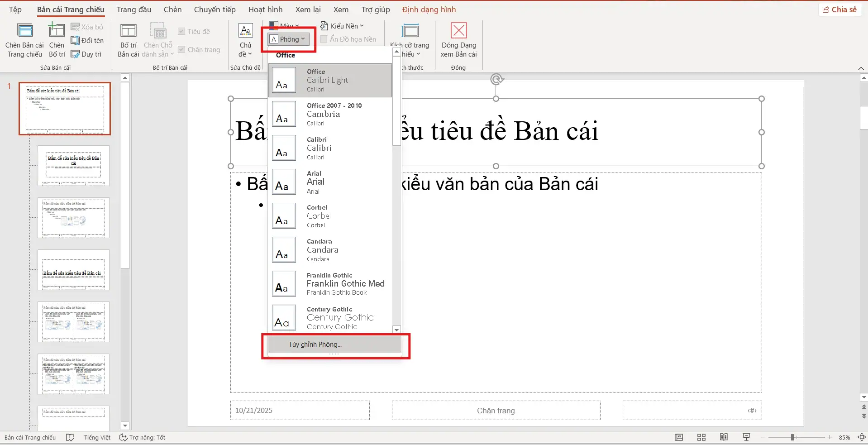Toggle the Tiêu đề checkbox

[x=183, y=31]
